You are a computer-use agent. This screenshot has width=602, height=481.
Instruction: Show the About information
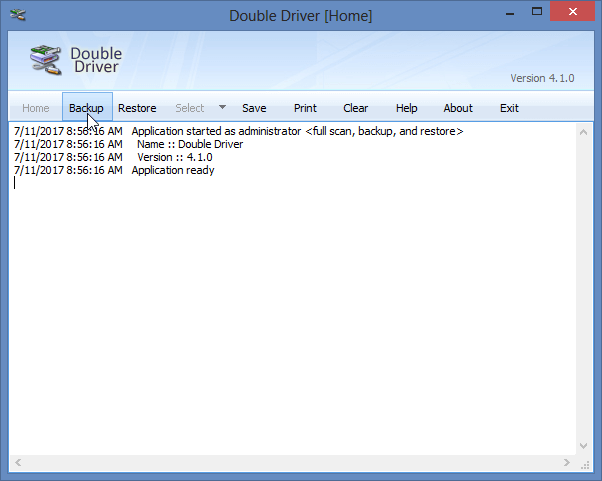pyautogui.click(x=458, y=108)
